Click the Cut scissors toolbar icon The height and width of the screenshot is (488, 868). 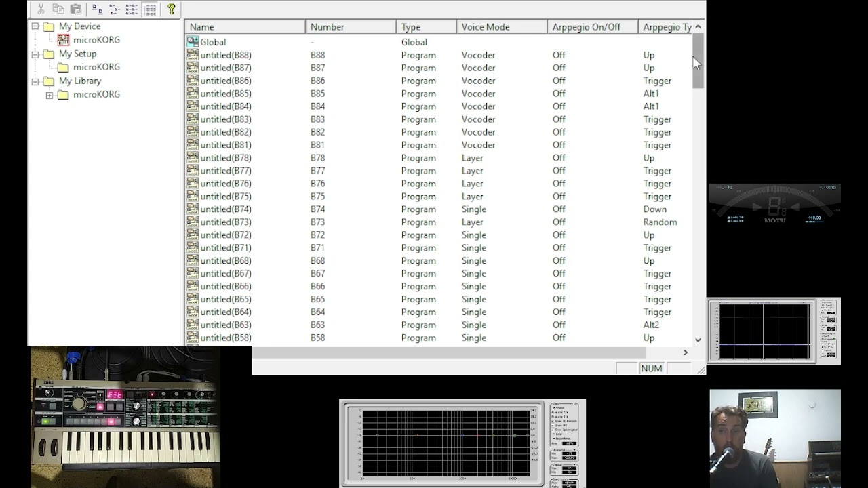point(41,9)
